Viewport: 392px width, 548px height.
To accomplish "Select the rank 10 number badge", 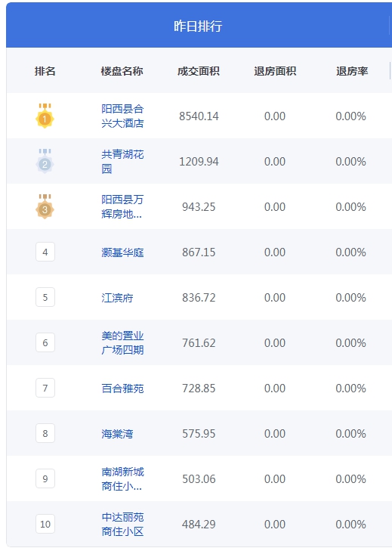I will tap(45, 524).
